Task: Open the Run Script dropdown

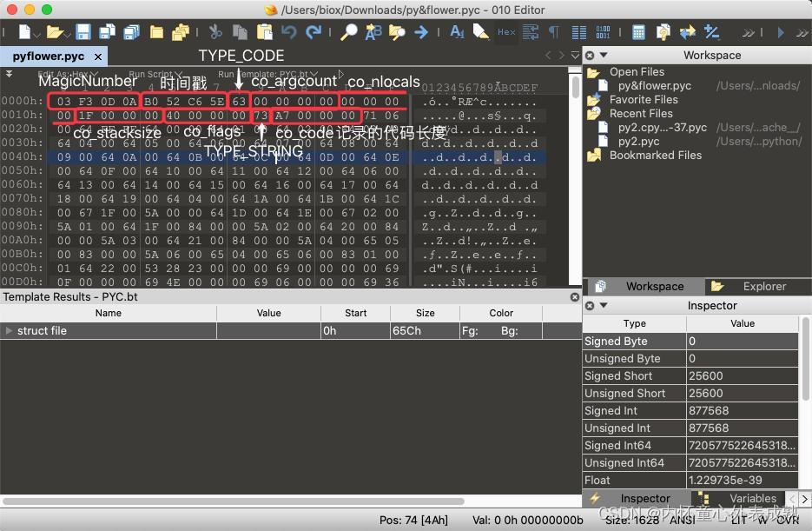Action: click(x=155, y=74)
